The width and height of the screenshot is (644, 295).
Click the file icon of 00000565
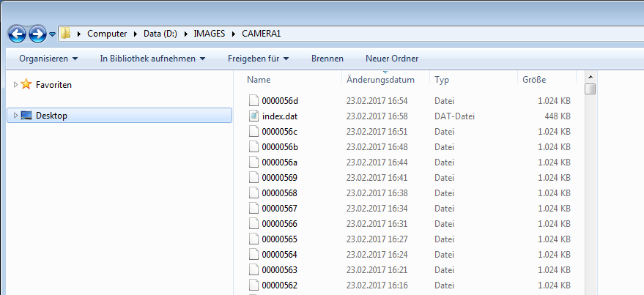(254, 239)
